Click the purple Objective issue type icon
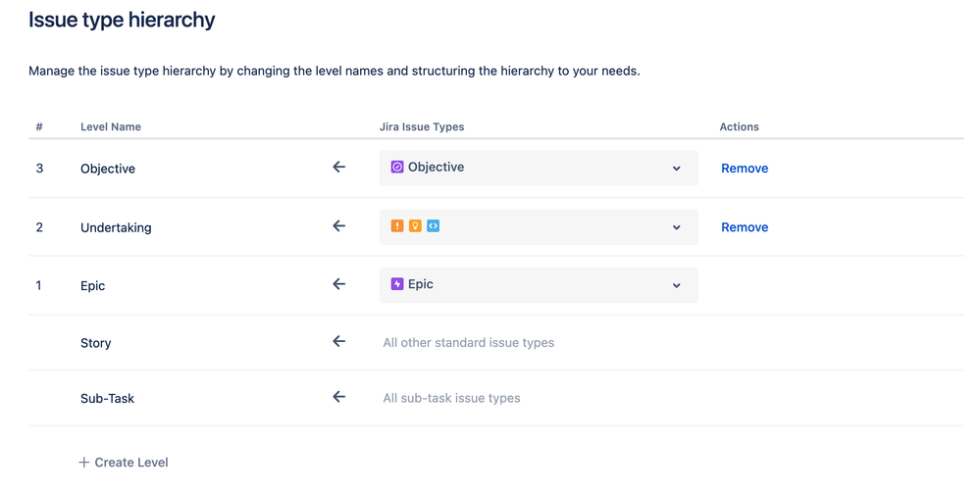This screenshot has width=980, height=490. tap(397, 168)
